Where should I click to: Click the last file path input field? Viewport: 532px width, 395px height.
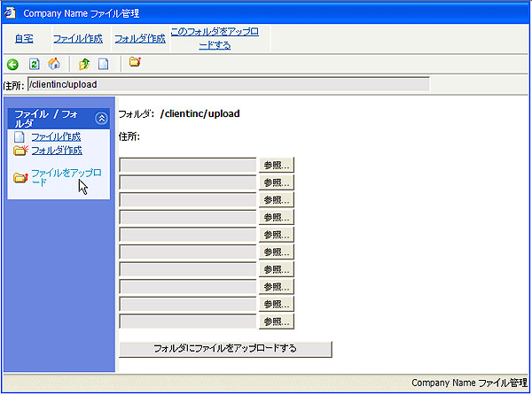(x=188, y=321)
